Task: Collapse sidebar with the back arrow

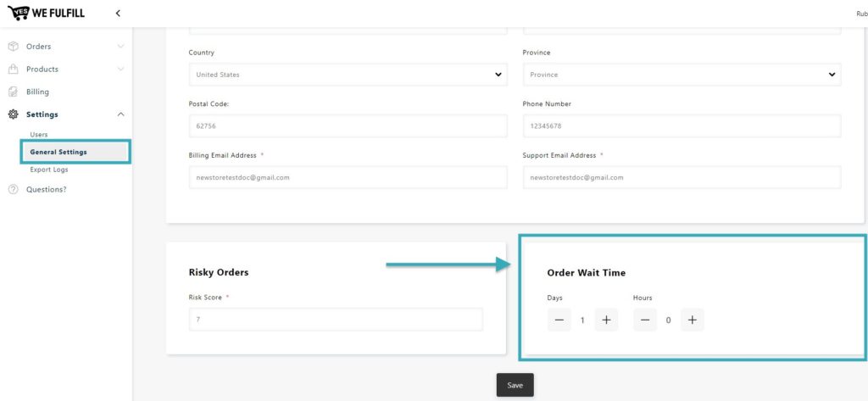Action: pos(118,14)
